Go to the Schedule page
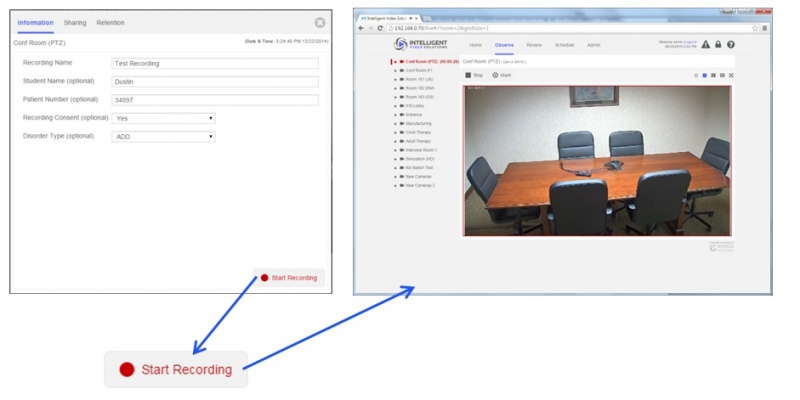The width and height of the screenshot is (800, 400). [564, 45]
